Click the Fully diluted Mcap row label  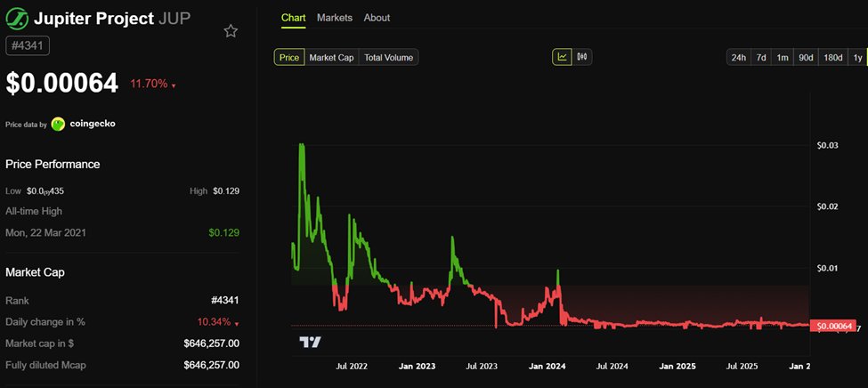45,365
